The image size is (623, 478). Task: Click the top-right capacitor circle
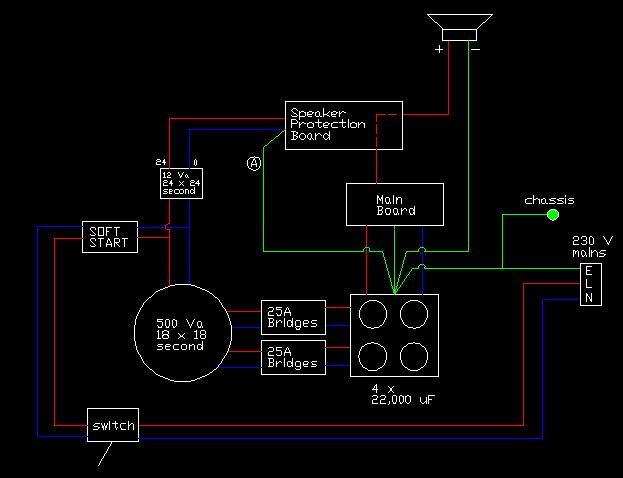pos(414,314)
